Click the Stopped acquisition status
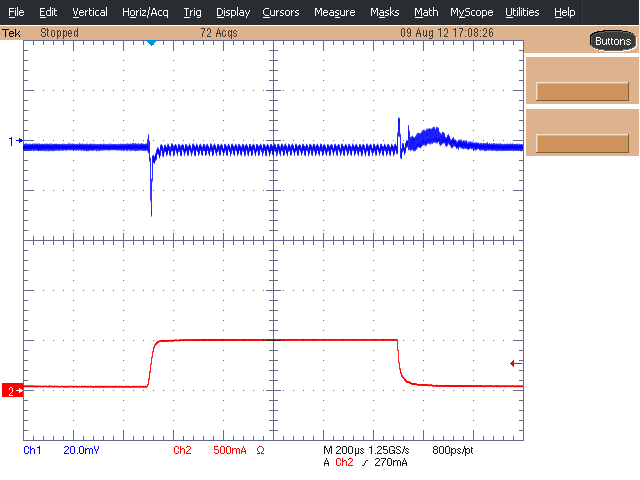 click(59, 33)
